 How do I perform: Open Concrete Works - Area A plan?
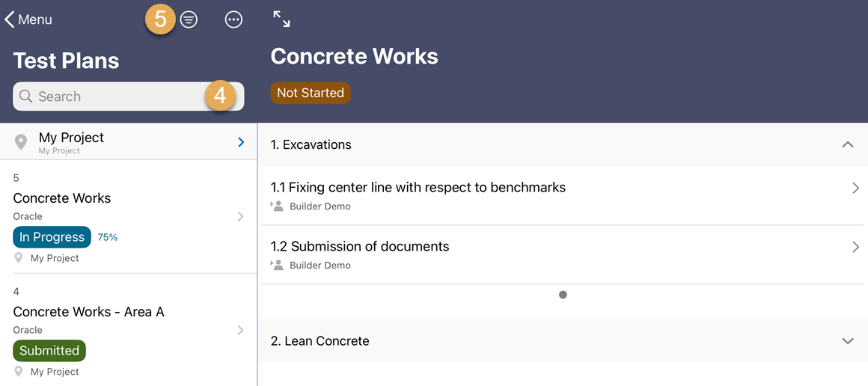88,312
